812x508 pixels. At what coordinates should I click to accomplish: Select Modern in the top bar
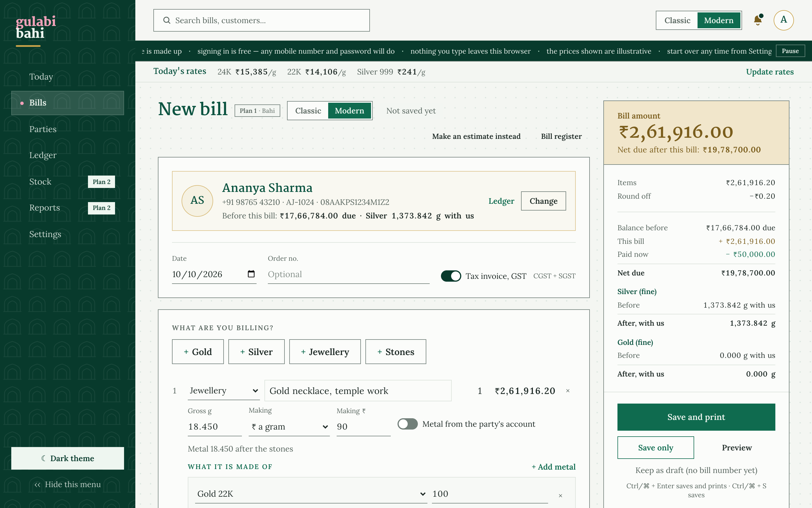[719, 21]
